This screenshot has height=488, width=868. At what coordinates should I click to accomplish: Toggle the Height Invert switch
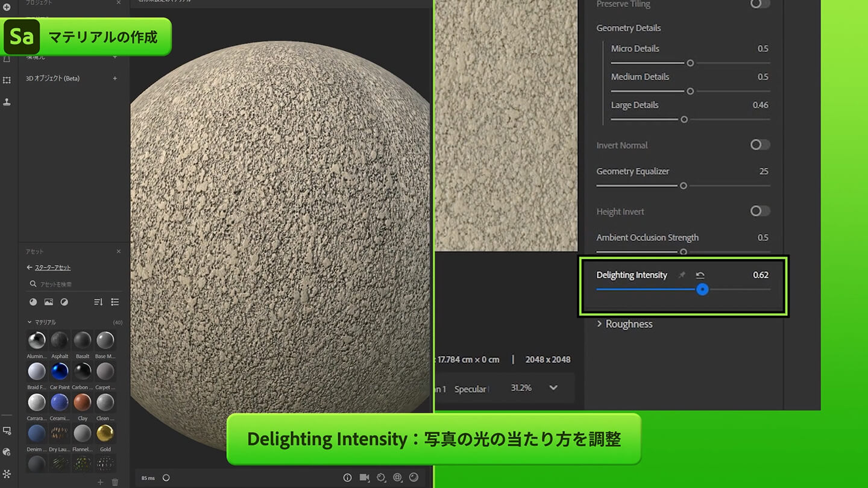pyautogui.click(x=759, y=211)
